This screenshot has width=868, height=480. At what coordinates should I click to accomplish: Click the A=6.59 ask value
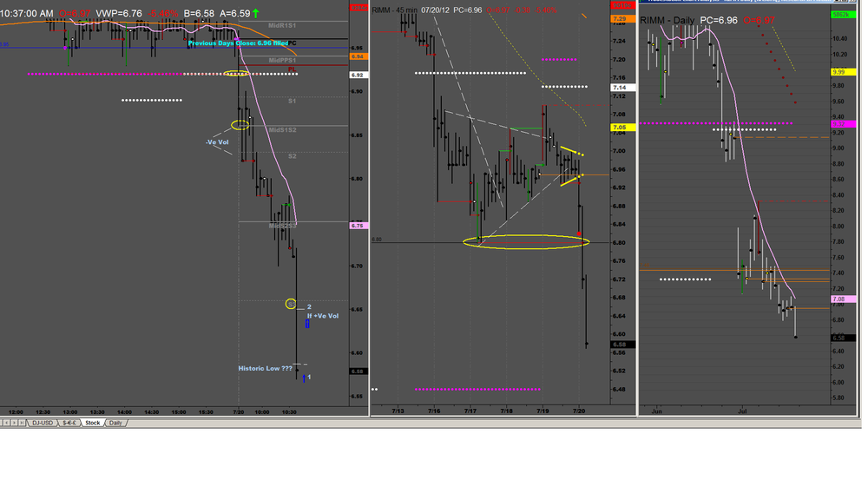234,13
